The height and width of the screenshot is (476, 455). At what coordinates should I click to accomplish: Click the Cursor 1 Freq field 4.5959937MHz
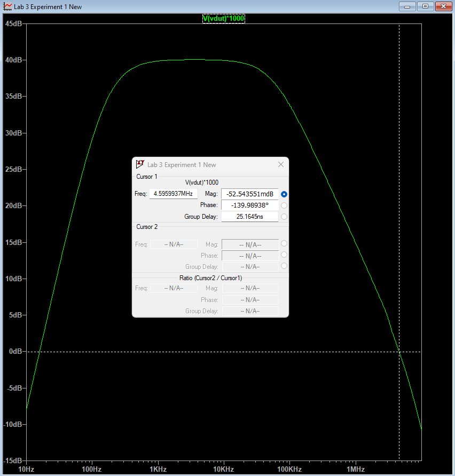click(x=174, y=194)
